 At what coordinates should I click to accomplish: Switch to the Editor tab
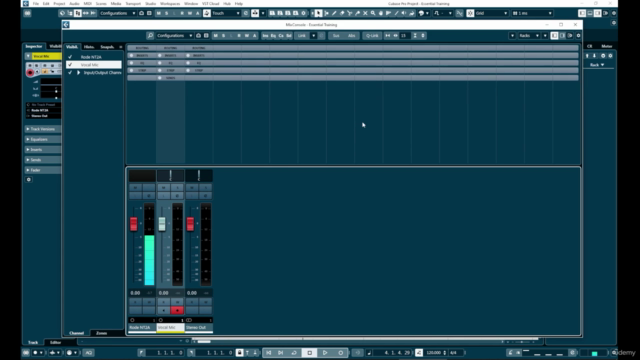pyautogui.click(x=55, y=342)
